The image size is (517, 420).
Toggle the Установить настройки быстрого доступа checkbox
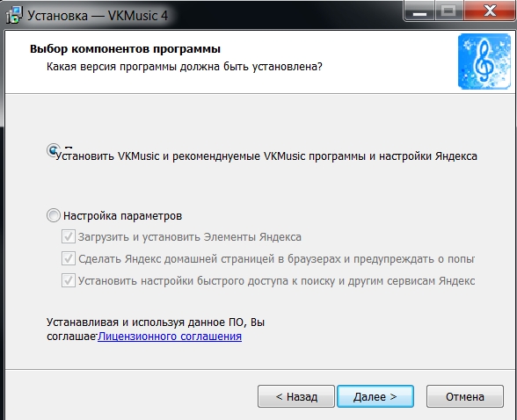[69, 280]
